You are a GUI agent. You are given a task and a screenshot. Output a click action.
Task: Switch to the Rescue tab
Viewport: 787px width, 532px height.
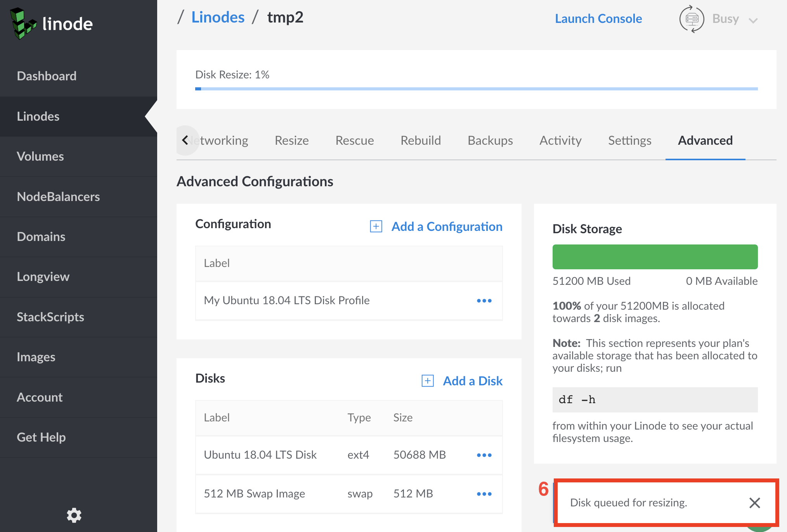click(355, 140)
